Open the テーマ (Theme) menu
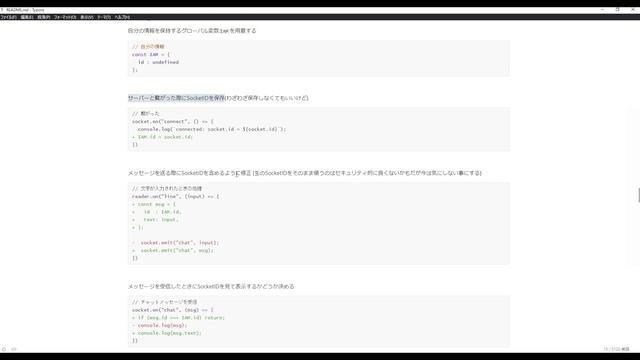640x360 pixels. coord(104,17)
